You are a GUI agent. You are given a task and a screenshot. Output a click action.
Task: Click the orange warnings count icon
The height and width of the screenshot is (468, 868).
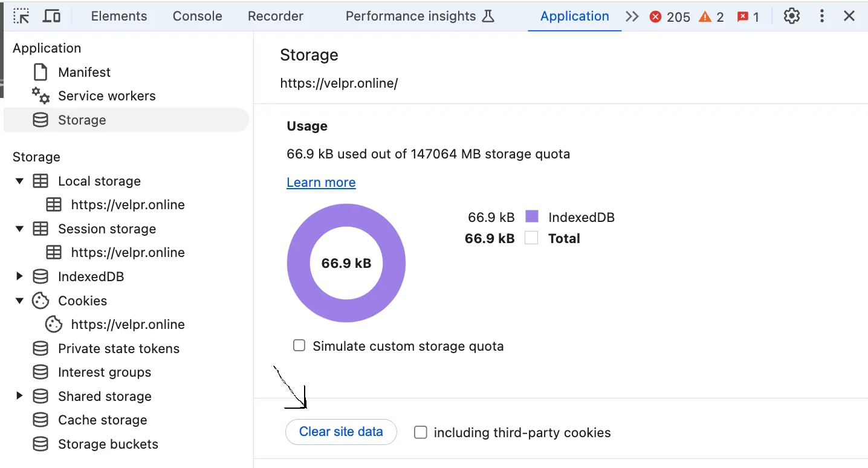tap(705, 17)
